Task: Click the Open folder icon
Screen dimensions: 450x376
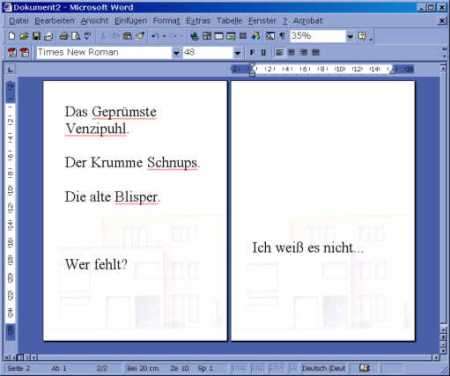Action: click(24, 36)
